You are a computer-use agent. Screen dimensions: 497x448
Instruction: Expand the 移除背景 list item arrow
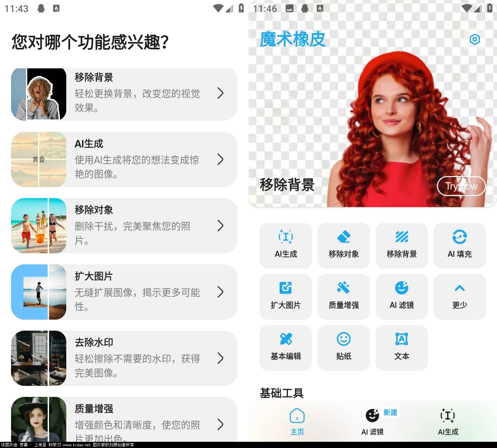(220, 93)
